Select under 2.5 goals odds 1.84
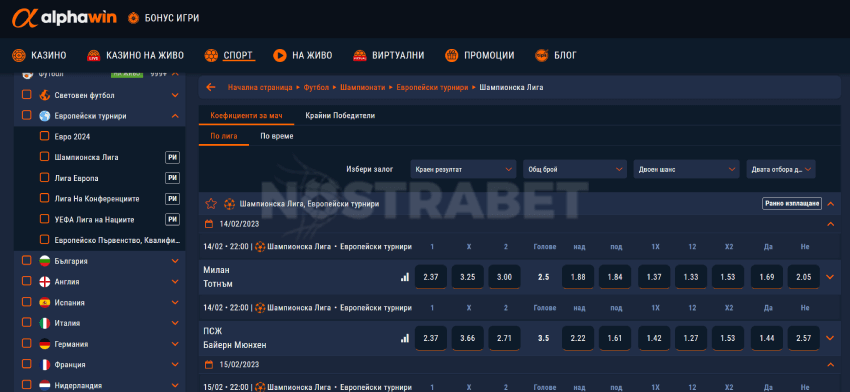Screen dimensions: 850x392 click(x=615, y=277)
